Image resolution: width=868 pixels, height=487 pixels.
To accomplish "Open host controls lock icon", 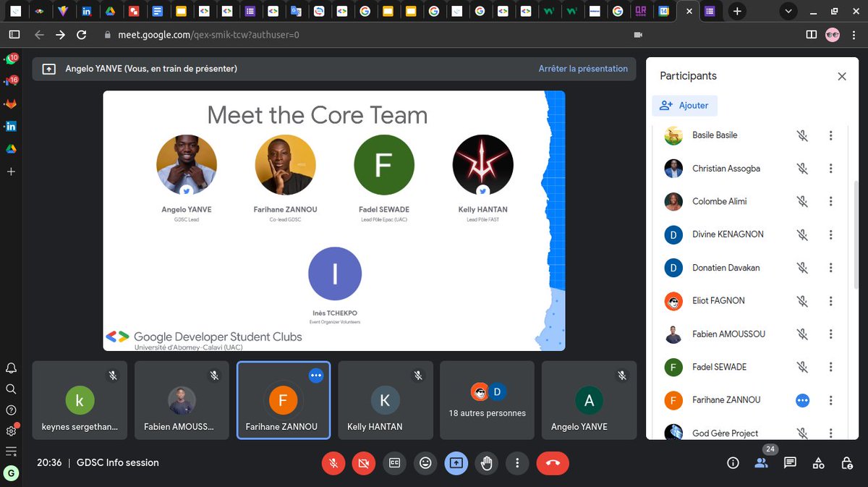I will pos(846,462).
